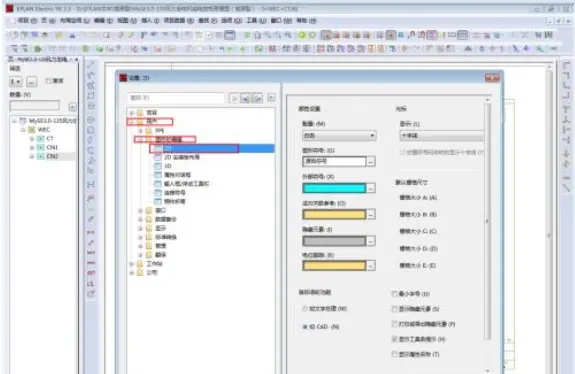Expand the 工作站 node in settings tree
The width and height of the screenshot is (575, 374).
[132, 264]
